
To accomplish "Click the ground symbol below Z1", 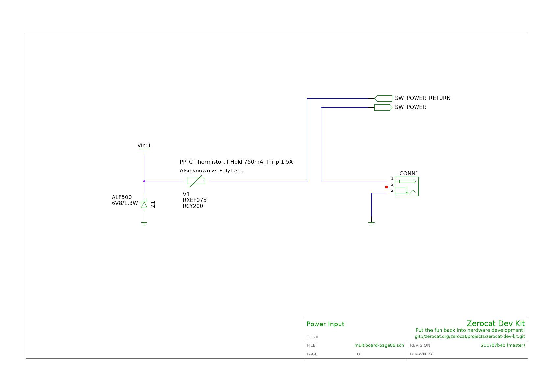I will click(x=144, y=224).
